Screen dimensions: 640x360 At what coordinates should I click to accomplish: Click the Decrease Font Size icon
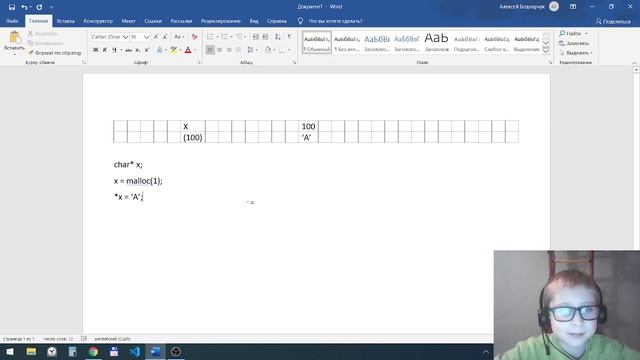click(165, 37)
